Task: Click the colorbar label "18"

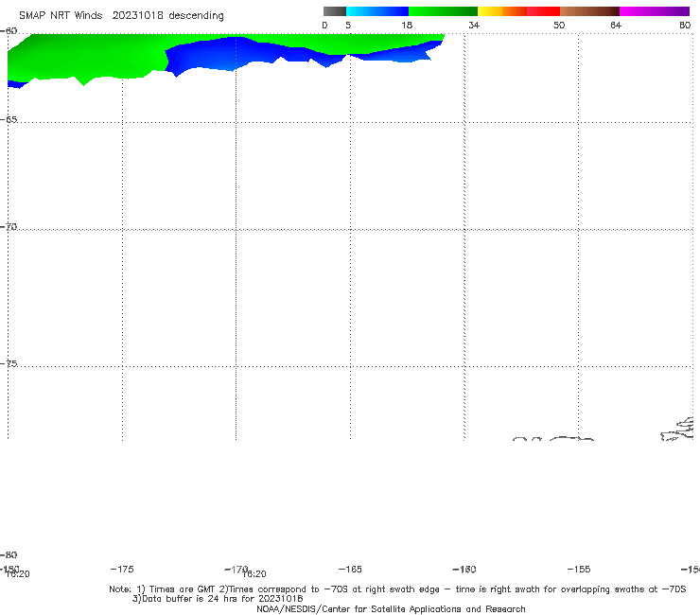Action: click(x=407, y=26)
